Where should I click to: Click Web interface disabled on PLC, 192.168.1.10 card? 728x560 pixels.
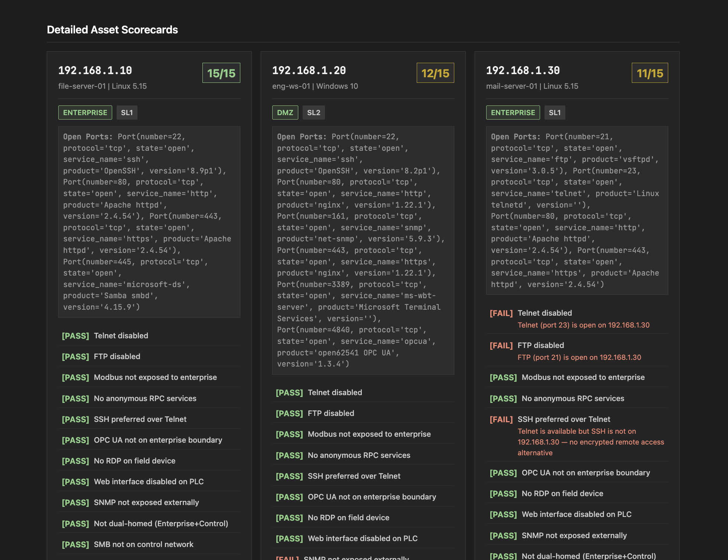[149, 482]
